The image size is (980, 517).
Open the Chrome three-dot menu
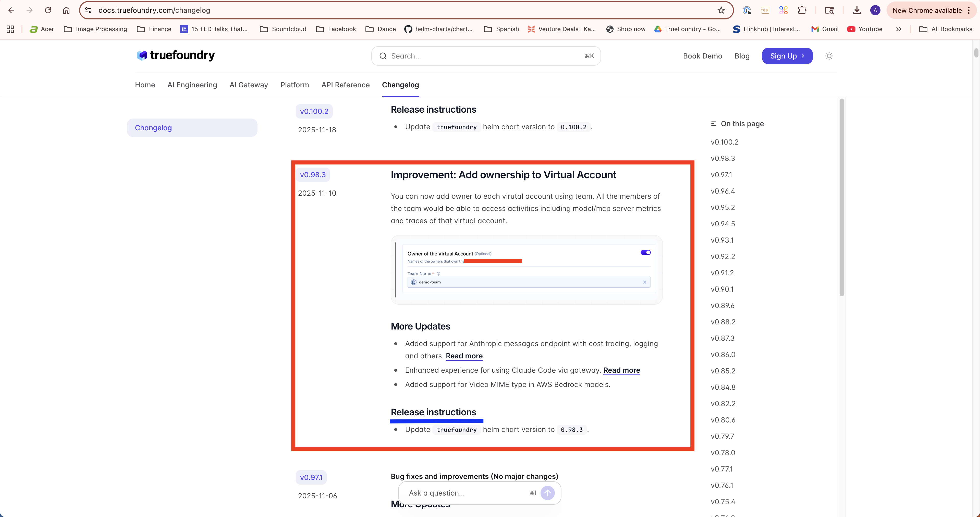[969, 10]
